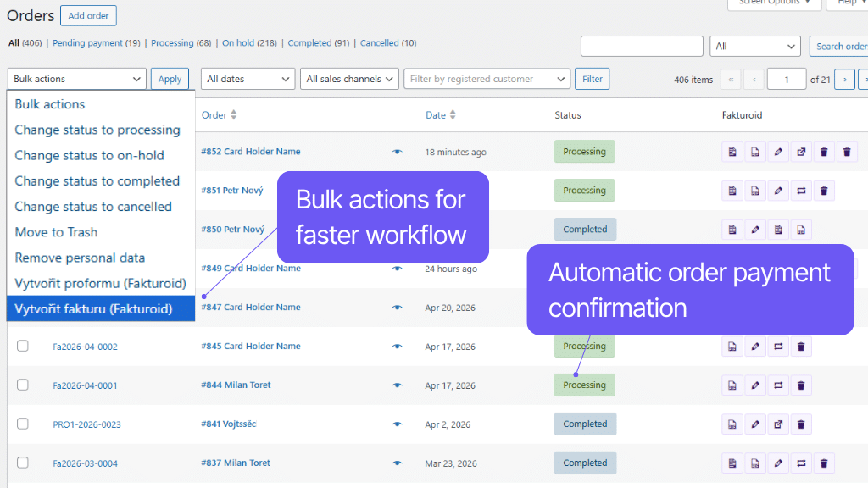
Task: Click the current page number field
Action: pyautogui.click(x=787, y=80)
